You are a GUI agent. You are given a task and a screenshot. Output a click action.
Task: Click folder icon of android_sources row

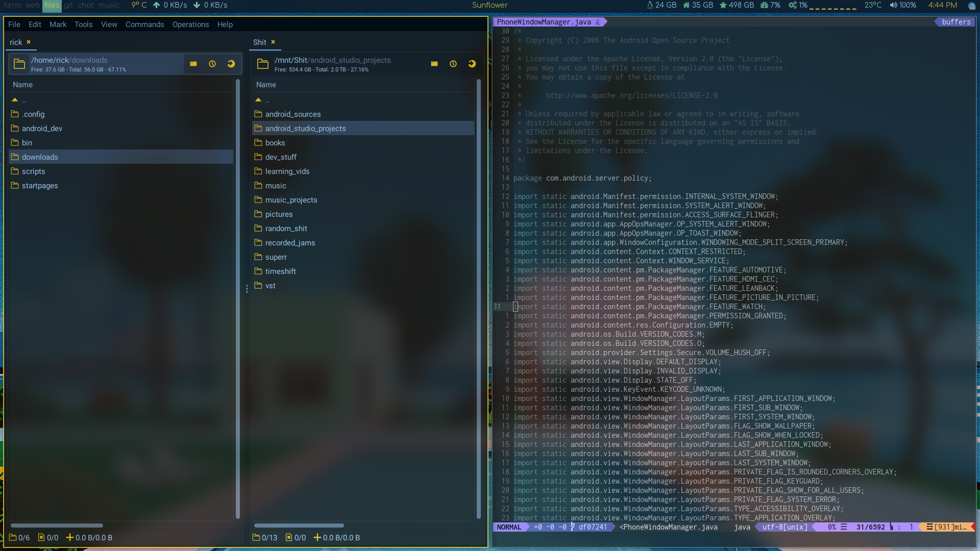(258, 114)
